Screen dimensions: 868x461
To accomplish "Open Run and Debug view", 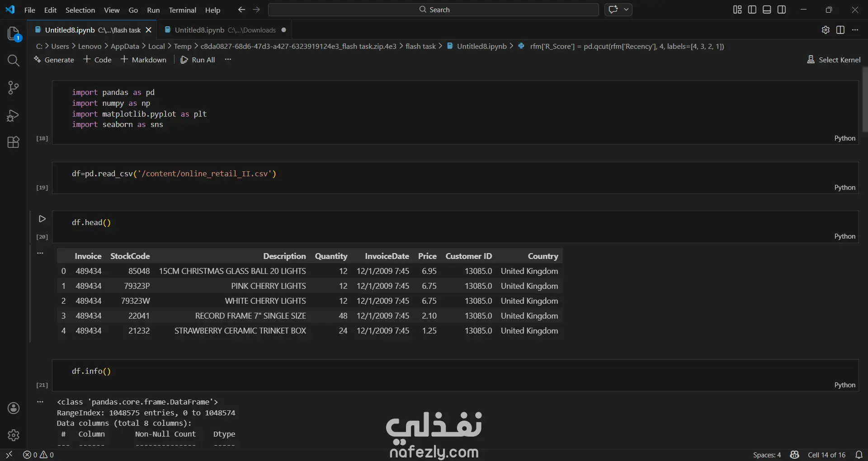I will [x=14, y=115].
